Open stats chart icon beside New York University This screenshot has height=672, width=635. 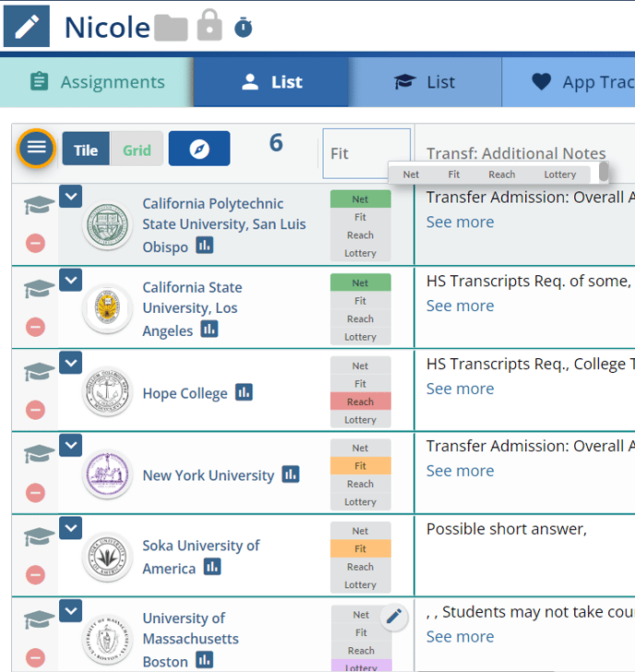coord(291,474)
